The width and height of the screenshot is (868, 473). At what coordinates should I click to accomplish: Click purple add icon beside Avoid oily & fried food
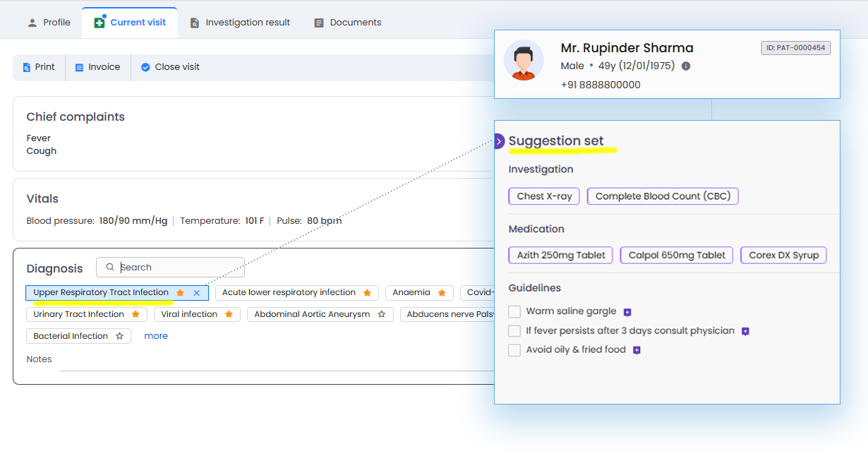pos(637,350)
